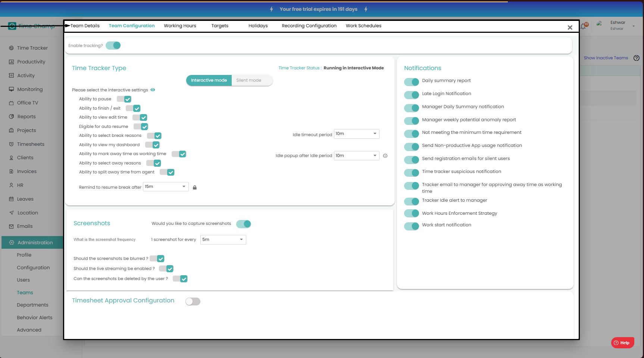The image size is (644, 358).
Task: Switch to Working Hours tab
Action: (x=180, y=26)
